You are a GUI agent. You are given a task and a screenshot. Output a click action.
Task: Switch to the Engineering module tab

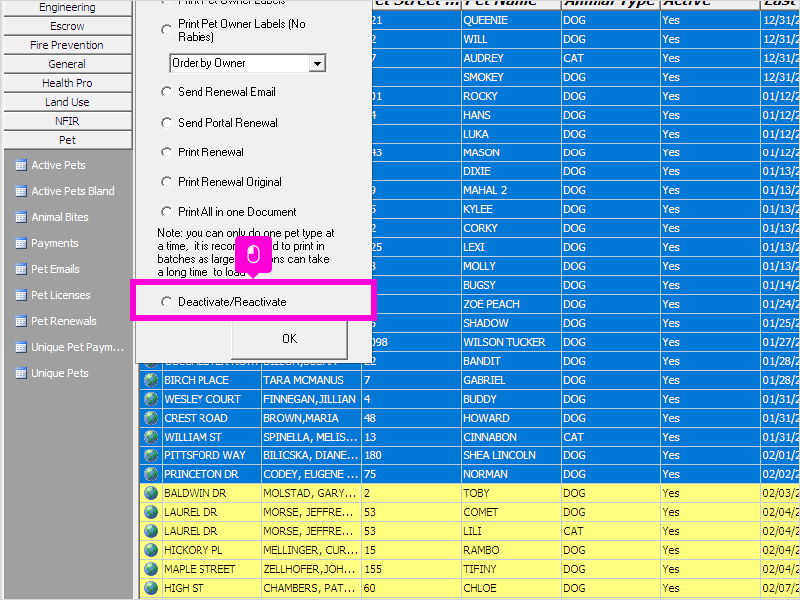pyautogui.click(x=67, y=7)
